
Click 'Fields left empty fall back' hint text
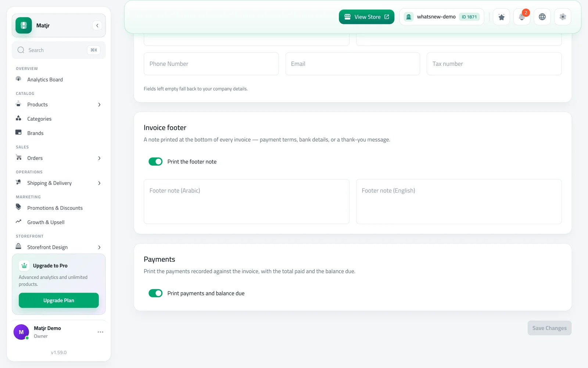[x=196, y=89]
